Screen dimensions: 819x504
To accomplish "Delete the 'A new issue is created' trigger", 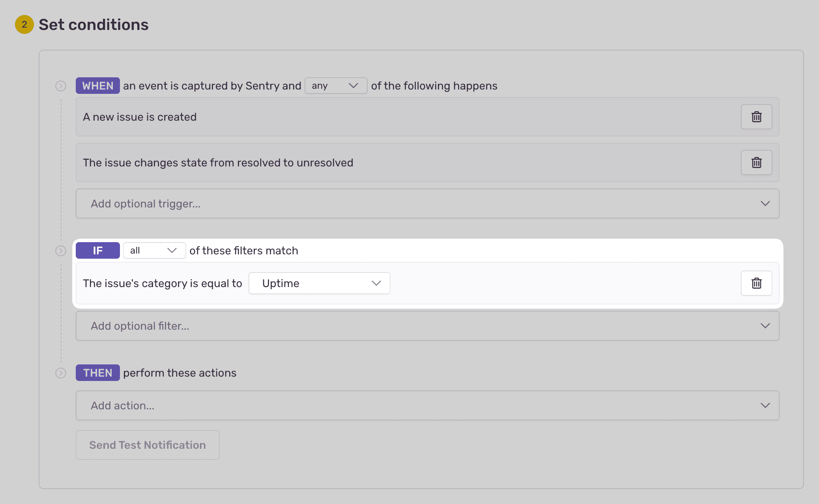I will 756,117.
